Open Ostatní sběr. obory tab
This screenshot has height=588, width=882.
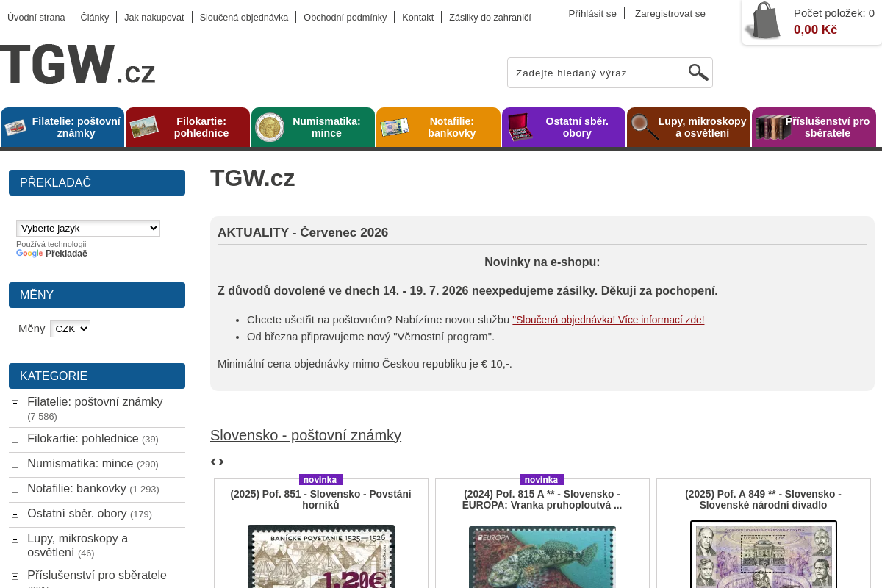(564, 127)
